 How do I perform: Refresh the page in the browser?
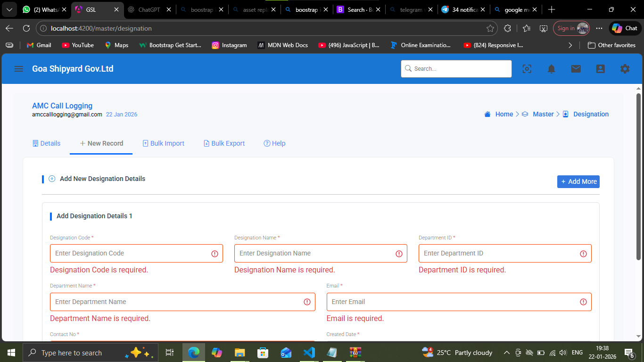coord(26,28)
